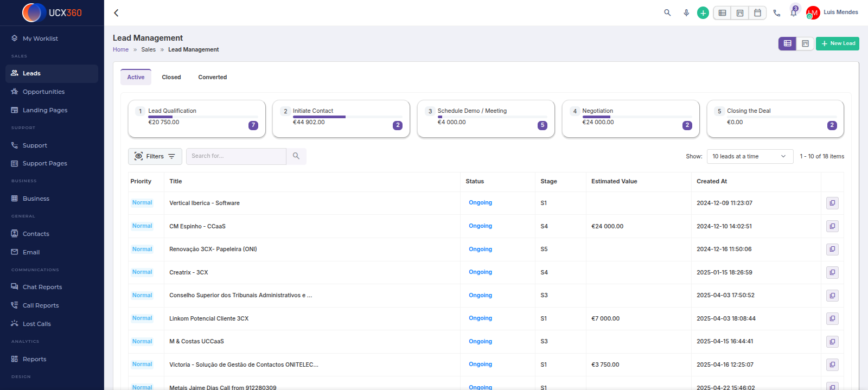Select the Negotiation stage card
868x390 pixels.
tap(631, 119)
